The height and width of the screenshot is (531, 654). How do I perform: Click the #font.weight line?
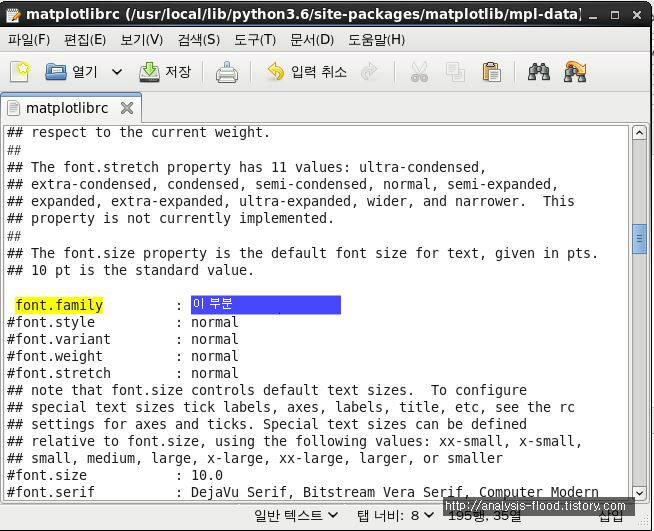click(123, 357)
